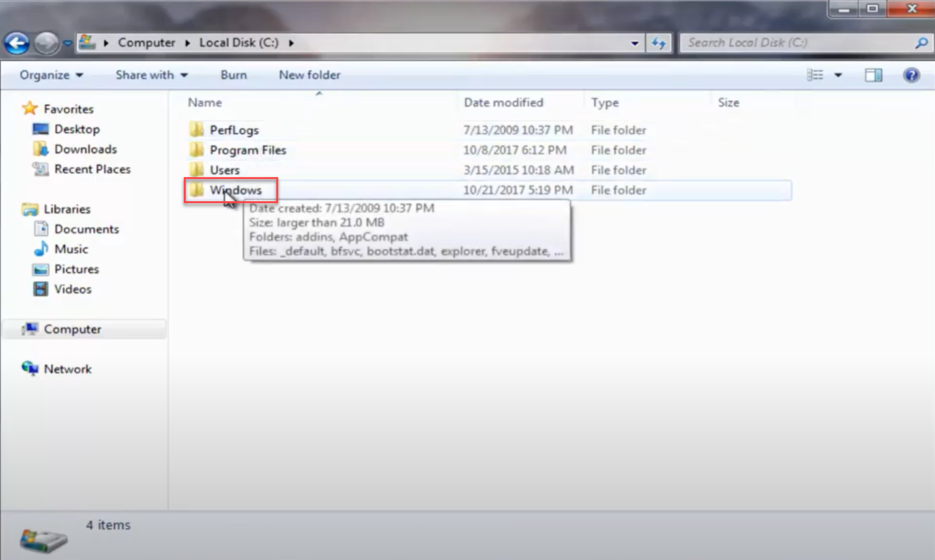This screenshot has width=935, height=560.
Task: Click the Recent Places icon
Action: 40,169
